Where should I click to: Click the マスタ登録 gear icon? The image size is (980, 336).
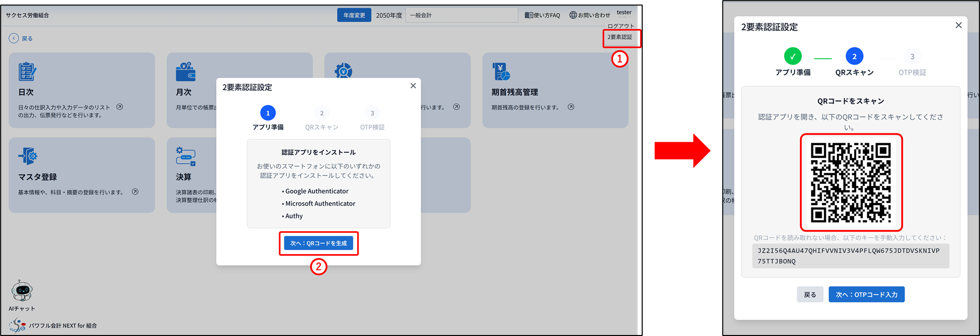coord(28,156)
